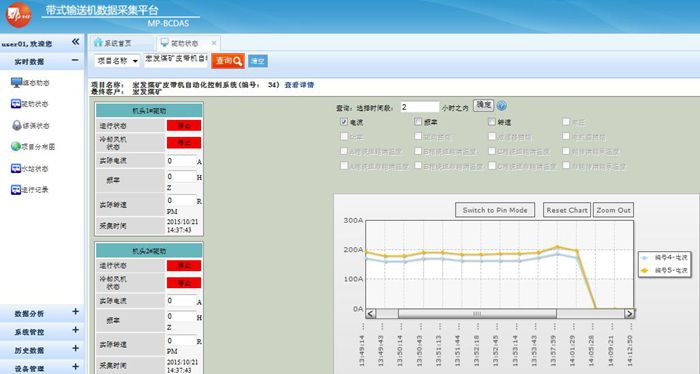Click the MP-BCDAS subtitle text
700x374 pixels.
pos(168,23)
